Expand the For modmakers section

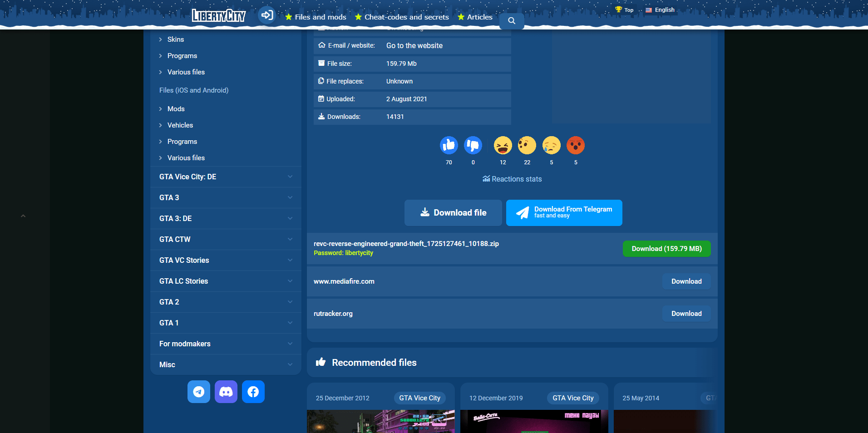click(226, 344)
